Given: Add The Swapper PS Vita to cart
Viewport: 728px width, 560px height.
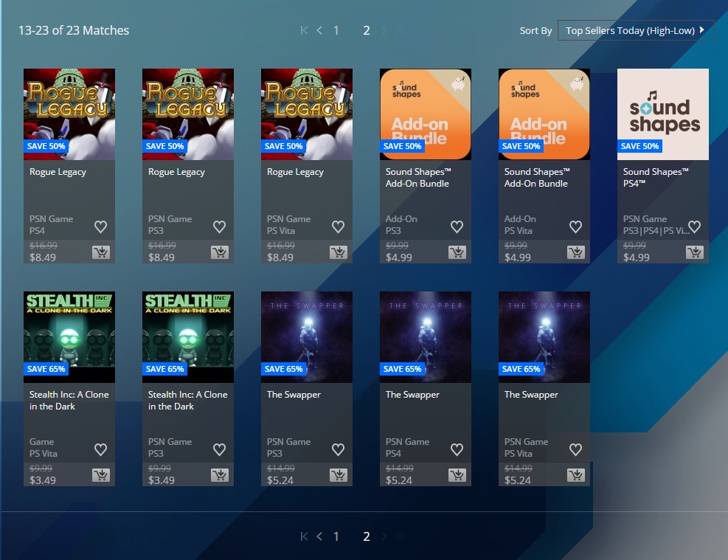Looking at the screenshot, I should pyautogui.click(x=576, y=475).
